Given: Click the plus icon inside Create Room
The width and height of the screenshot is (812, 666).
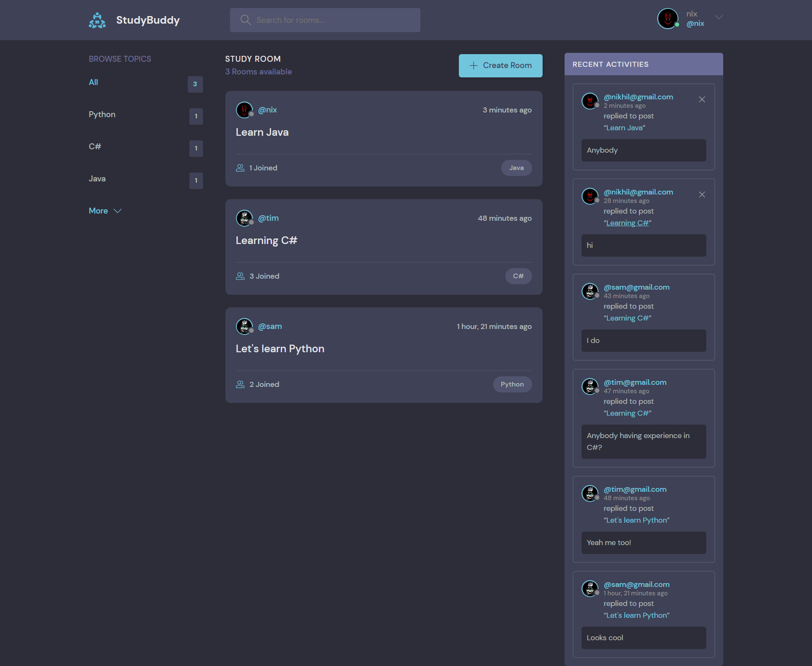Looking at the screenshot, I should 473,66.
